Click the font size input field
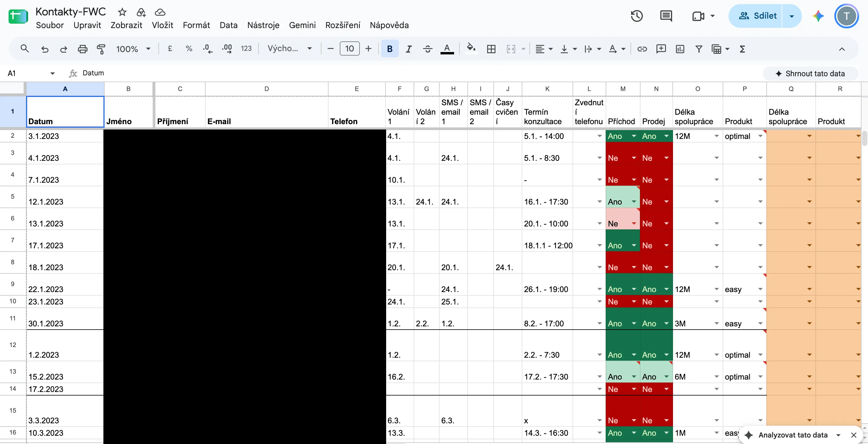The height and width of the screenshot is (444, 868). click(x=350, y=49)
